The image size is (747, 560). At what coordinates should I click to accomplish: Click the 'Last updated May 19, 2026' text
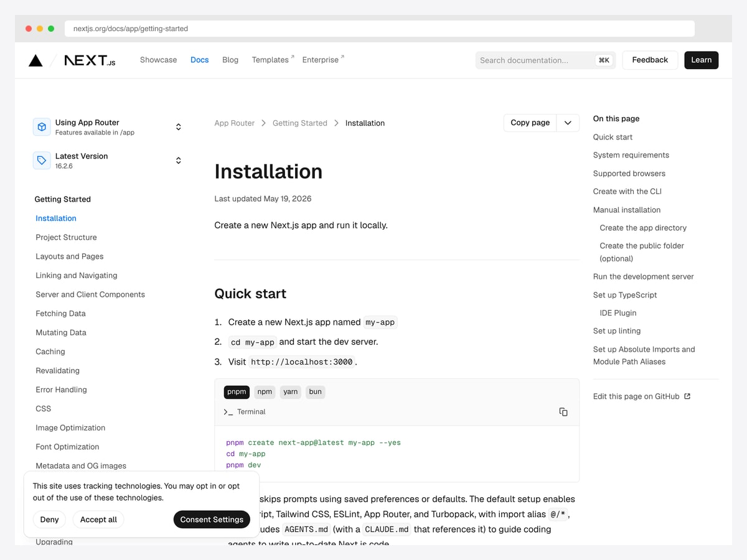click(263, 199)
